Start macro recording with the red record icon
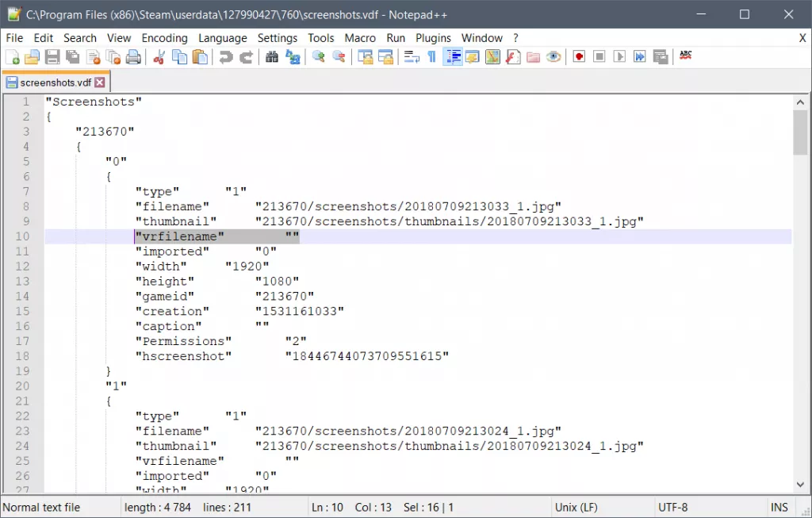This screenshot has width=812, height=518. click(x=580, y=56)
